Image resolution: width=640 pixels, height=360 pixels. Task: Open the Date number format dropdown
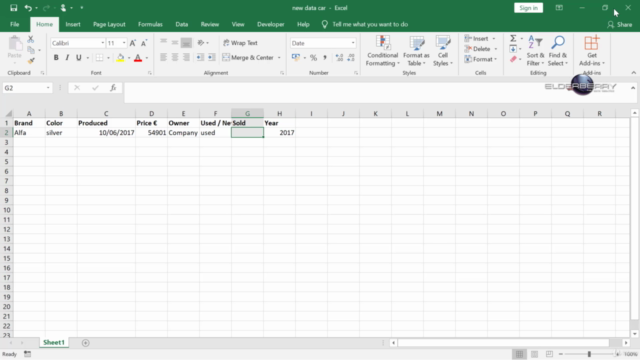pos(353,43)
